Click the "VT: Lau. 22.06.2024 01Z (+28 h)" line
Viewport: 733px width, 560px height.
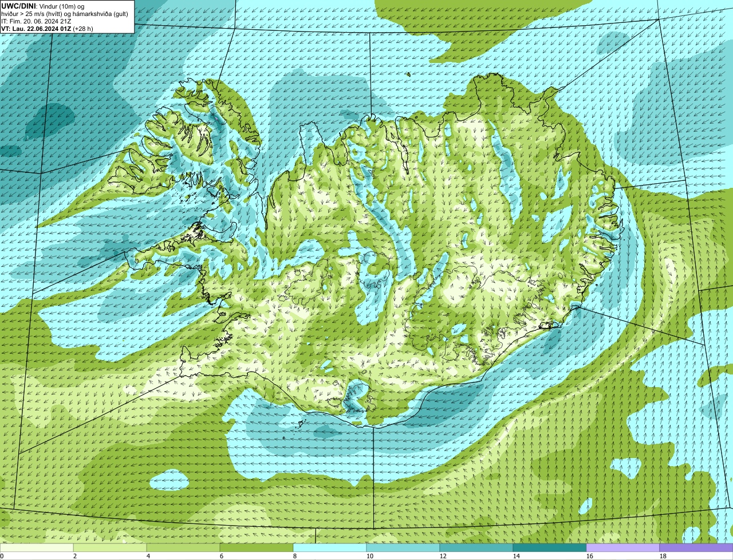47,28
